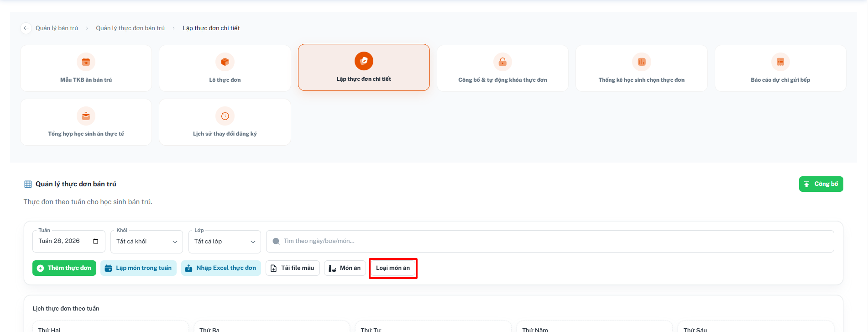
Task: Click the green Công bố button
Action: click(821, 184)
